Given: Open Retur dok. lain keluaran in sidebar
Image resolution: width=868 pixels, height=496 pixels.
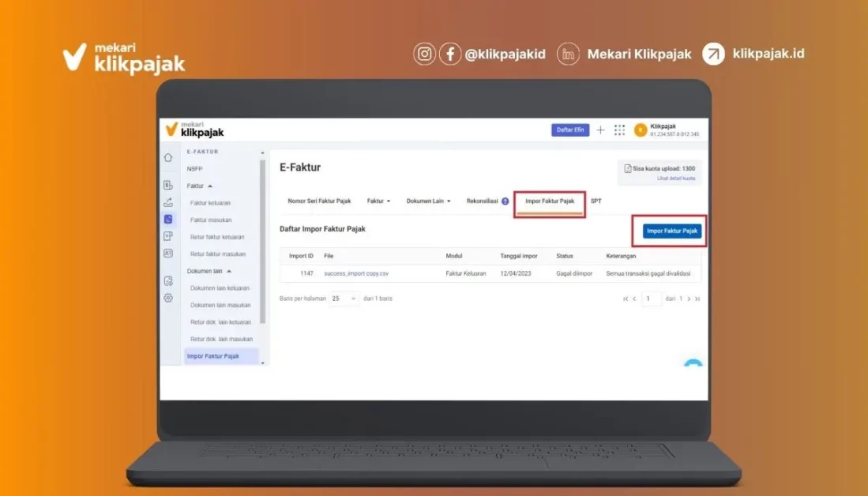Looking at the screenshot, I should [220, 322].
